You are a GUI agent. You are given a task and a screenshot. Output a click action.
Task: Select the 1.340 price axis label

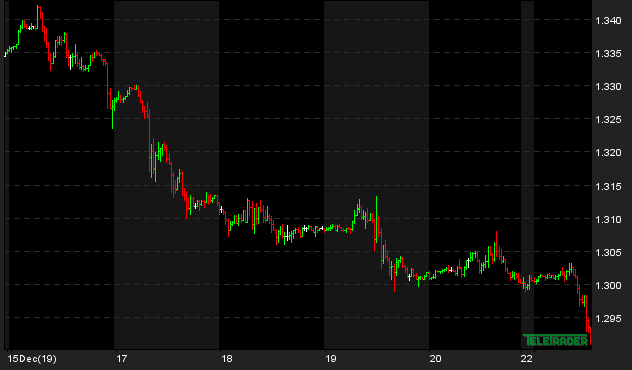(608, 21)
